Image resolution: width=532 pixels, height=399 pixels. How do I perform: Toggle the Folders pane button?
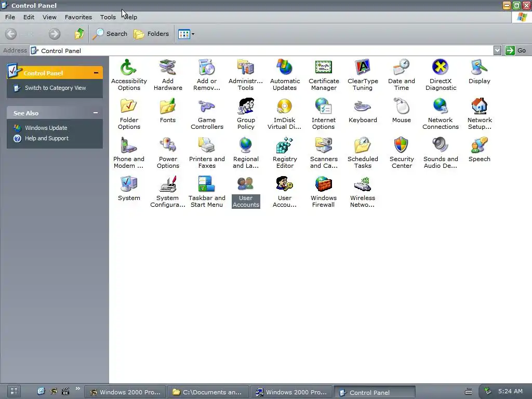151,34
